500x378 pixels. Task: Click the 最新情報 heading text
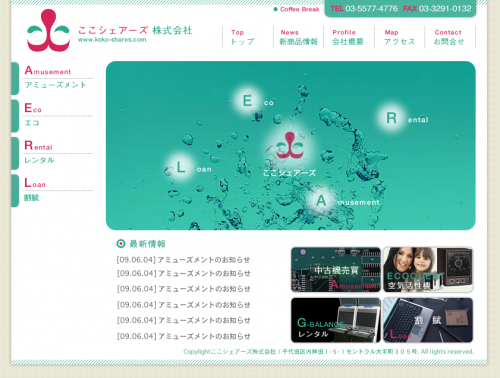tap(147, 244)
